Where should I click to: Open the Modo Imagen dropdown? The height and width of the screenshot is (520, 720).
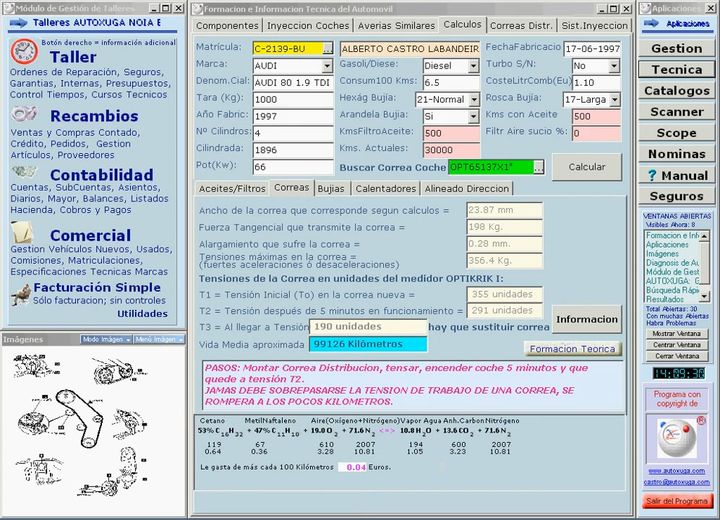pyautogui.click(x=106, y=339)
